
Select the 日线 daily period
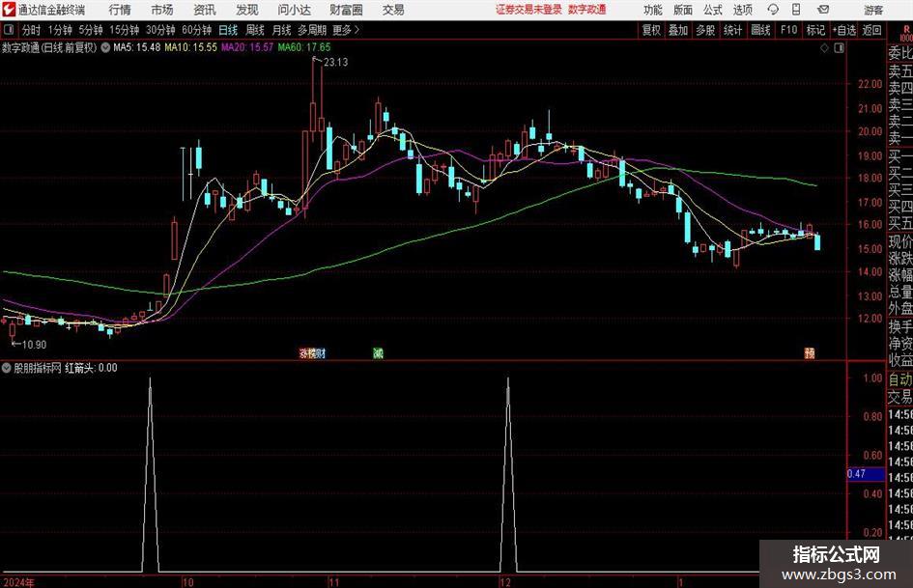pyautogui.click(x=228, y=30)
